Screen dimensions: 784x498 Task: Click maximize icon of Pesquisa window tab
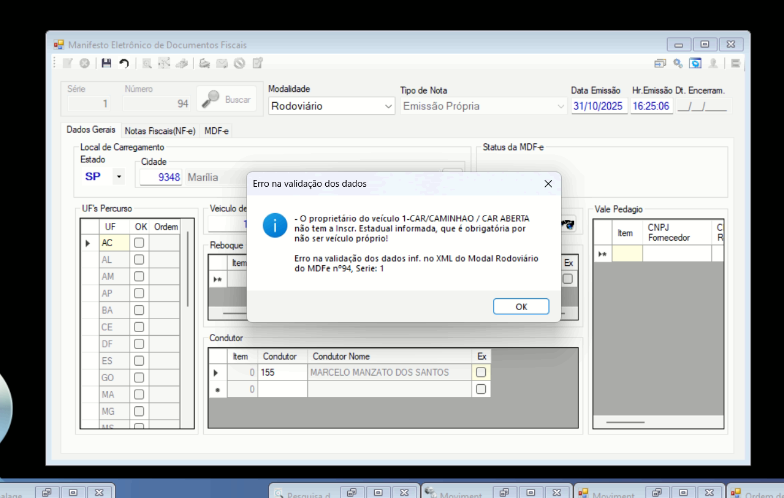click(x=378, y=492)
